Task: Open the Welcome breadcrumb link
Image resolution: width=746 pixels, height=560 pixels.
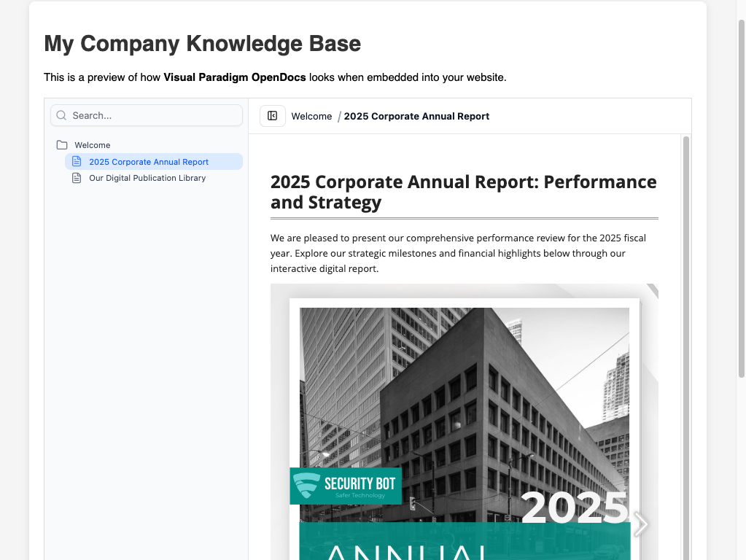Action: coord(311,116)
